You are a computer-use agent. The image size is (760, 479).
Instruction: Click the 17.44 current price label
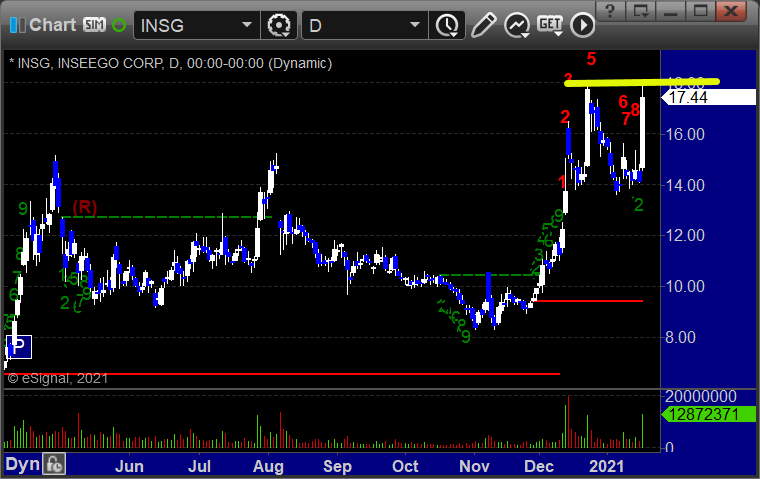coord(709,97)
